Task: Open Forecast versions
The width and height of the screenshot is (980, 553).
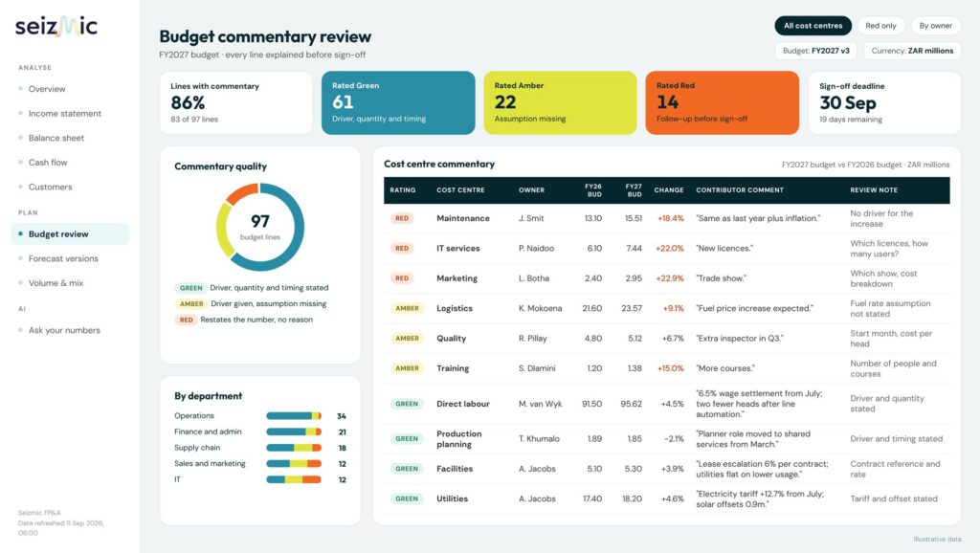Action: (x=63, y=258)
